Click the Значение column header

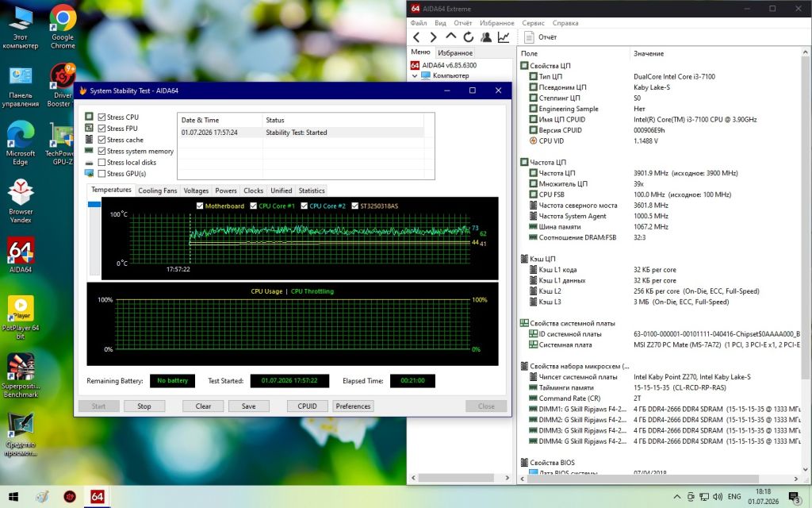pyautogui.click(x=649, y=53)
